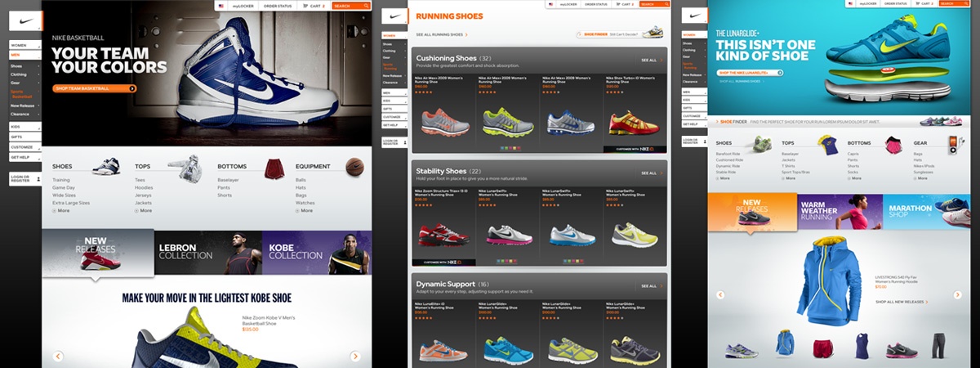Click the red shorts icon beside Bottoms on the basketball page
This screenshot has width=980, height=368.
coord(273,169)
